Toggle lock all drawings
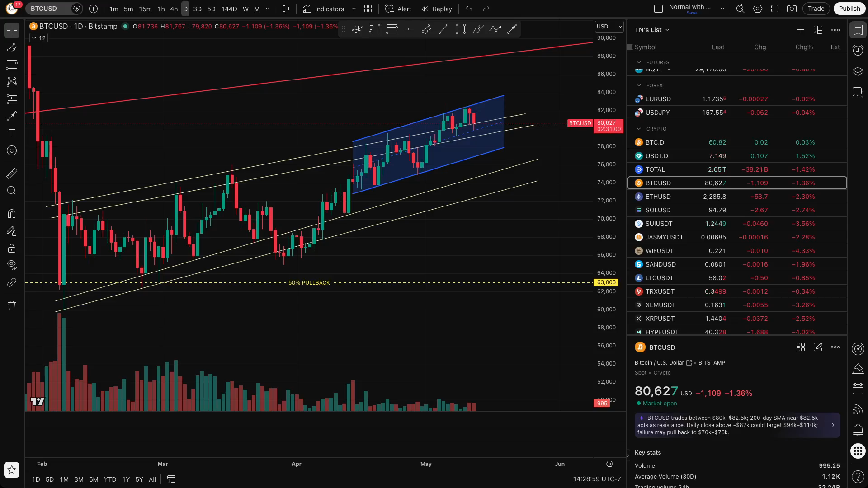This screenshot has height=488, width=868. coord(12,248)
